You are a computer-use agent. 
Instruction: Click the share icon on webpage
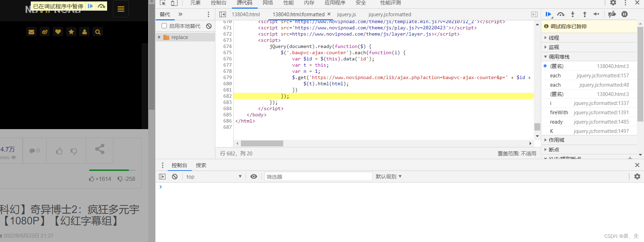[x=100, y=149]
